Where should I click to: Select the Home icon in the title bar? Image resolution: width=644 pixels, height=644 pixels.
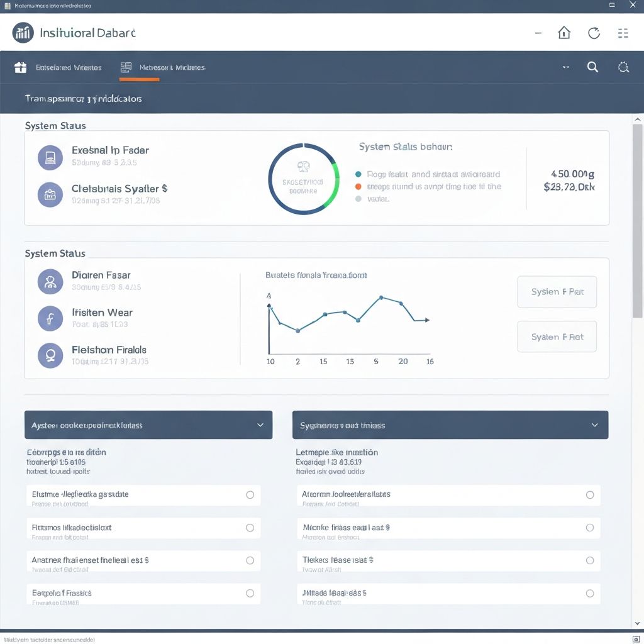pos(564,33)
